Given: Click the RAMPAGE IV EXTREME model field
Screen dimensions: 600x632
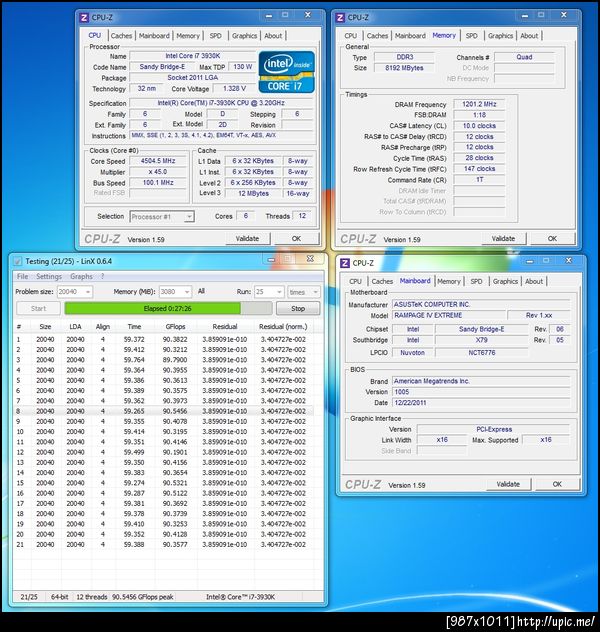Looking at the screenshot, I should (x=448, y=315).
